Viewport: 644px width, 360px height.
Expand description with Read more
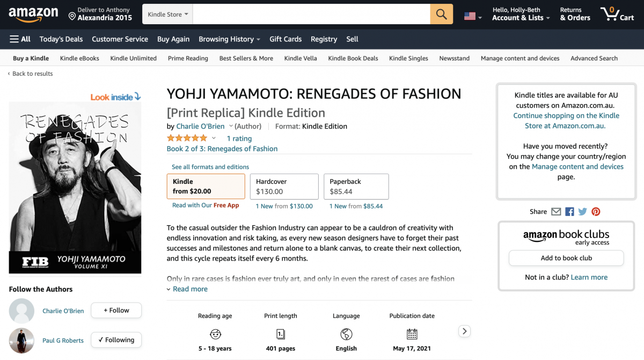[190, 289]
